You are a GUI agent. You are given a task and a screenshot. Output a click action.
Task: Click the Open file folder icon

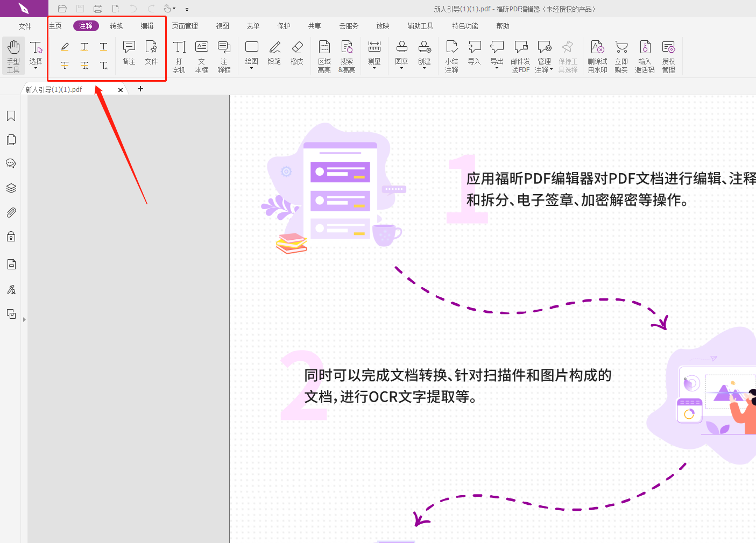(x=62, y=9)
